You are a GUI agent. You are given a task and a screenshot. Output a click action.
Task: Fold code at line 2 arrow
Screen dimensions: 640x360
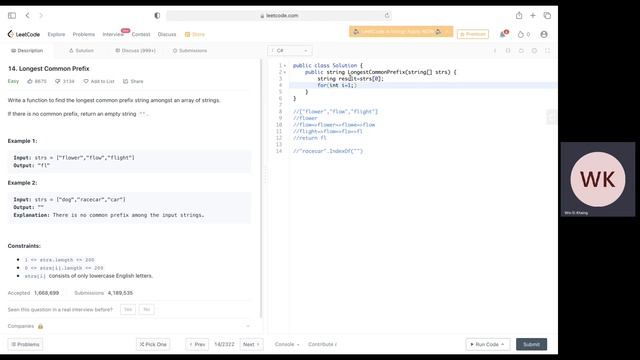(285, 72)
